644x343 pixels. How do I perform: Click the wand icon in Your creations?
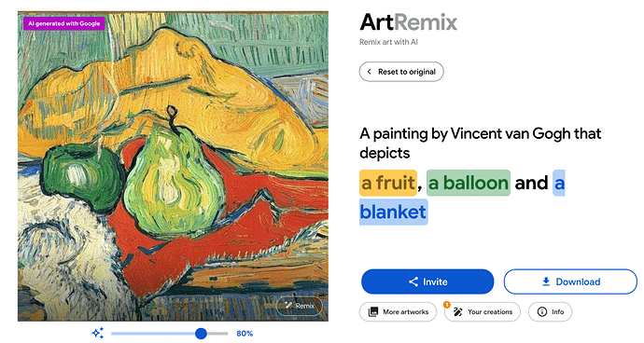coord(457,312)
